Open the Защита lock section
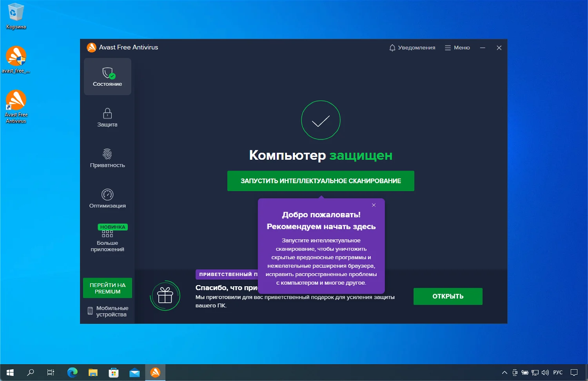 pyautogui.click(x=107, y=117)
